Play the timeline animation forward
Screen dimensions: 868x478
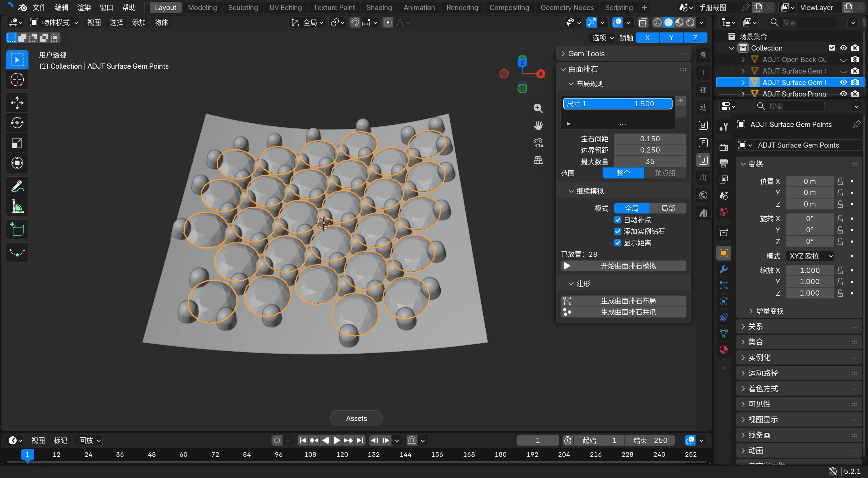point(336,441)
